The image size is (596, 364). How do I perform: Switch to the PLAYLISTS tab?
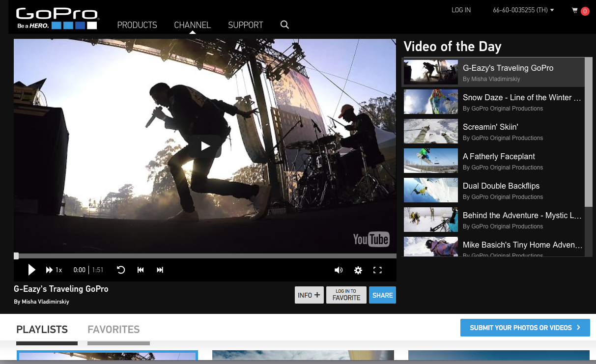(x=42, y=330)
